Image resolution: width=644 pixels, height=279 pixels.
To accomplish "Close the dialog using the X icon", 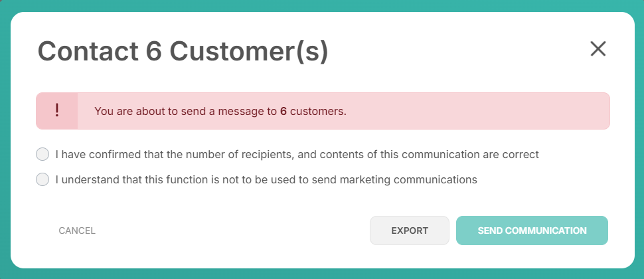I will [598, 49].
